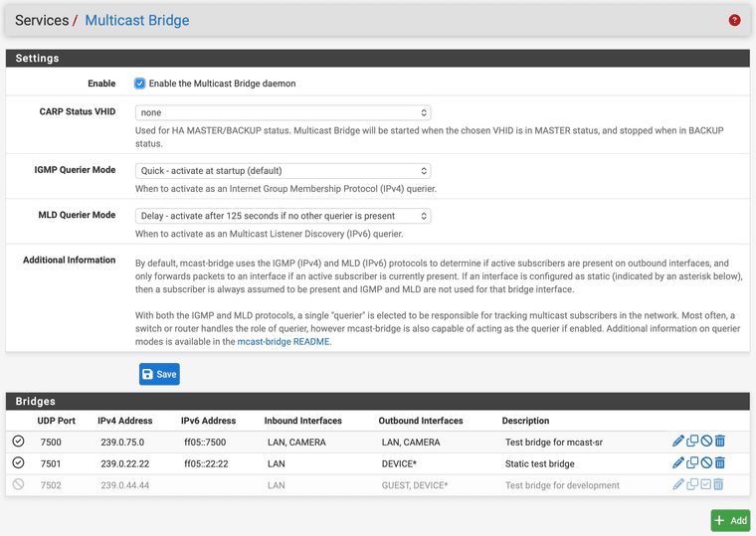The width and height of the screenshot is (756, 536).
Task: Open the CARP Status VHID dropdown
Action: pos(283,113)
